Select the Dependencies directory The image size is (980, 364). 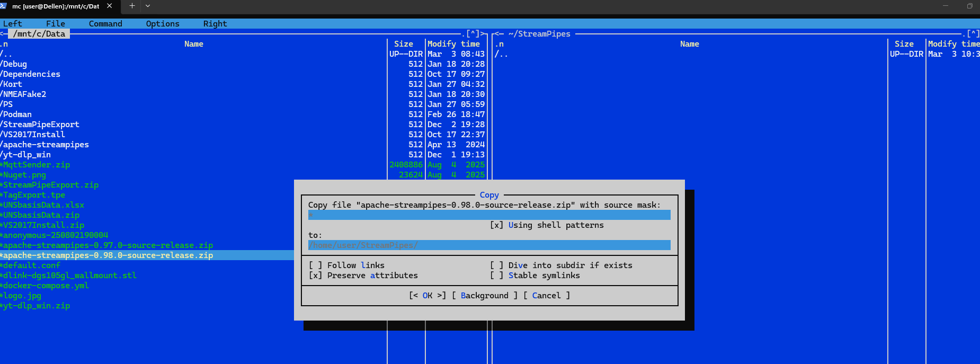coord(32,74)
